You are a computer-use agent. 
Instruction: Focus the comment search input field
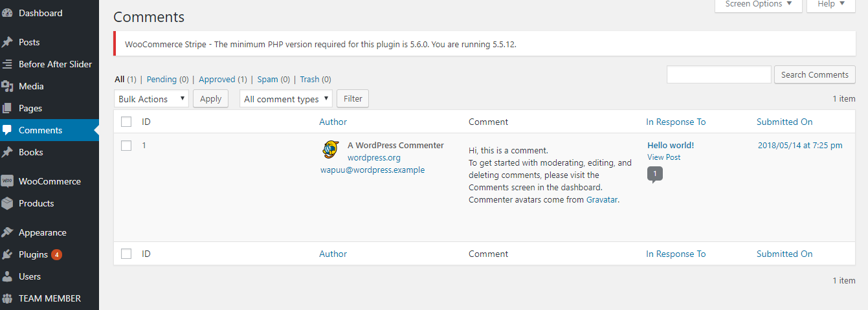pyautogui.click(x=718, y=74)
